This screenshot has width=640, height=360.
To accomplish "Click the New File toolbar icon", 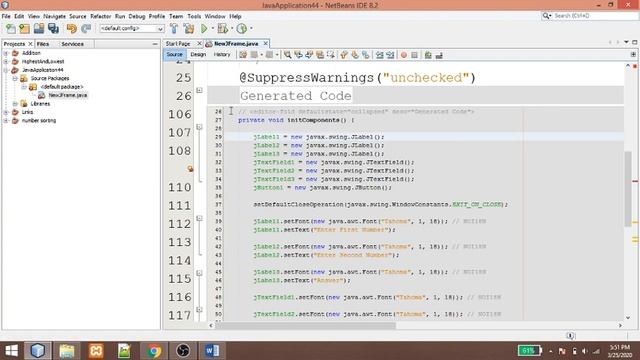I will pyautogui.click(x=11, y=29).
